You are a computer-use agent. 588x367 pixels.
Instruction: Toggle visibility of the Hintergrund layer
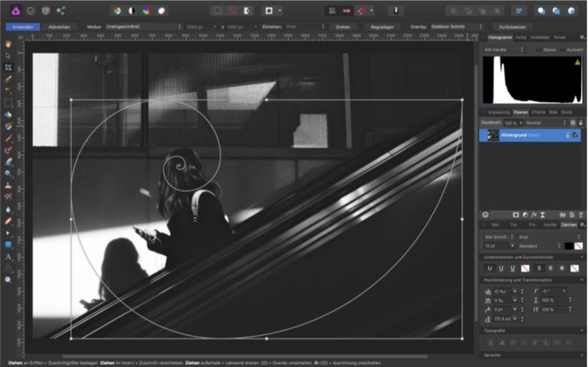pos(575,134)
